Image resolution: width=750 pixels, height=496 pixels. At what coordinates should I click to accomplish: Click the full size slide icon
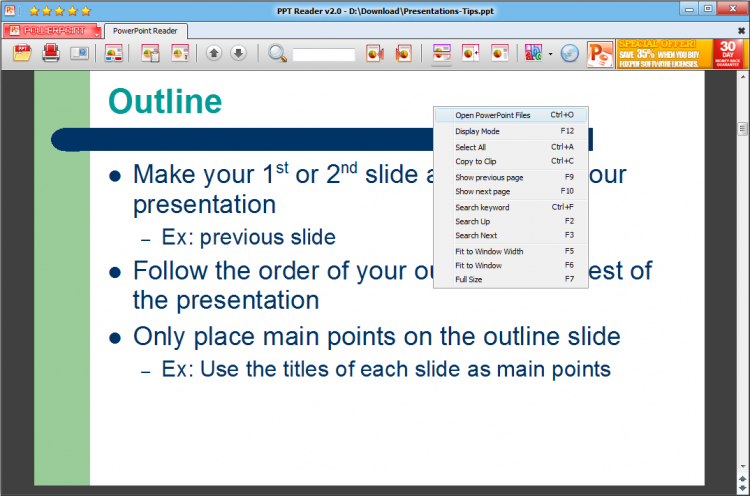tap(500, 53)
